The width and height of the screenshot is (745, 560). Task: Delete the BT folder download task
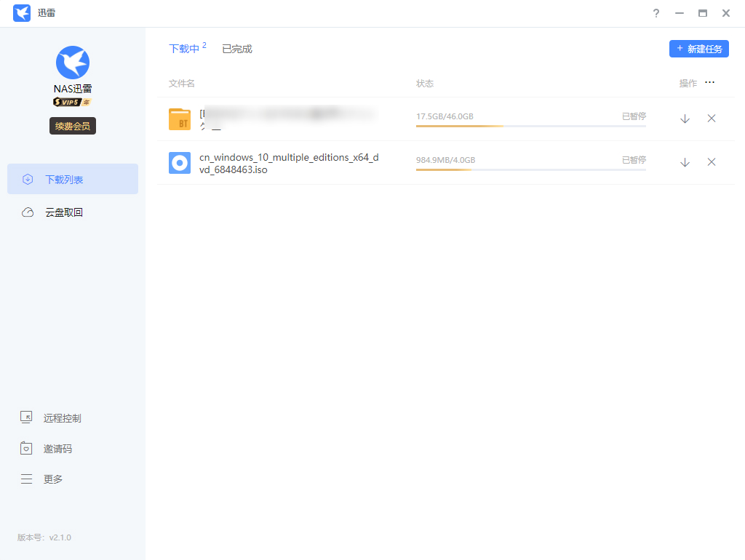point(712,119)
